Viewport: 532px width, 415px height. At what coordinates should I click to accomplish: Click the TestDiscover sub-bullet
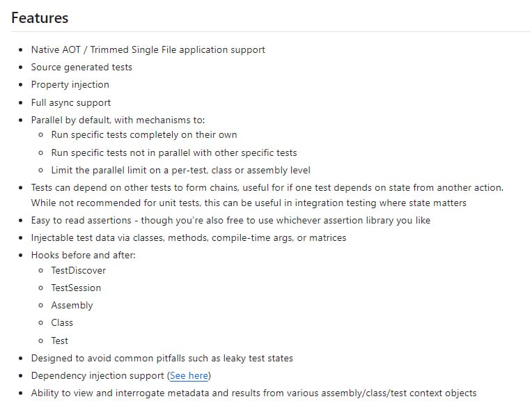78,270
